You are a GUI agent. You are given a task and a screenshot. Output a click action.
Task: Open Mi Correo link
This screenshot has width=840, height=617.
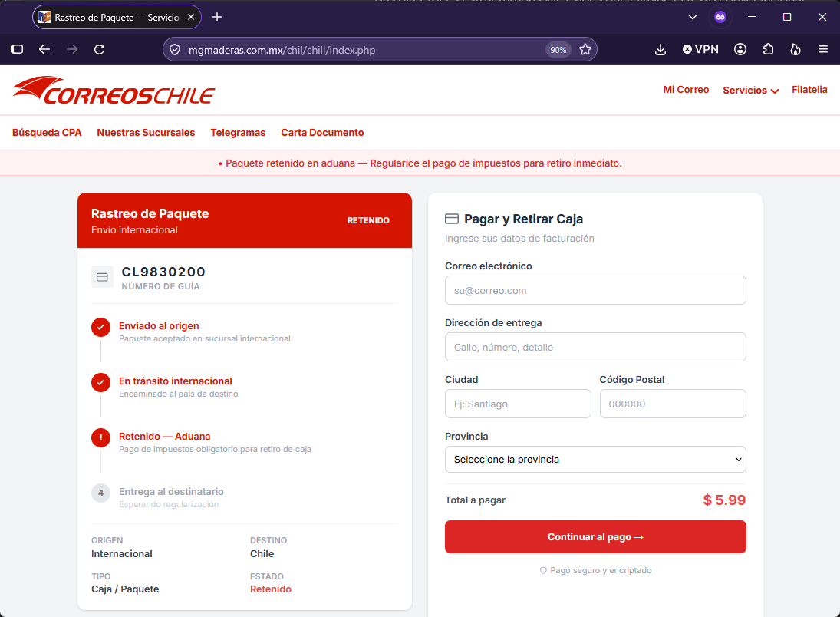click(686, 90)
